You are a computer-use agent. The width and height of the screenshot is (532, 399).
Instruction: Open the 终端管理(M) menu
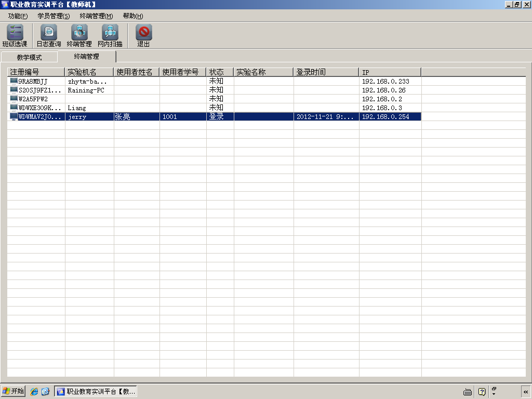tap(96, 16)
